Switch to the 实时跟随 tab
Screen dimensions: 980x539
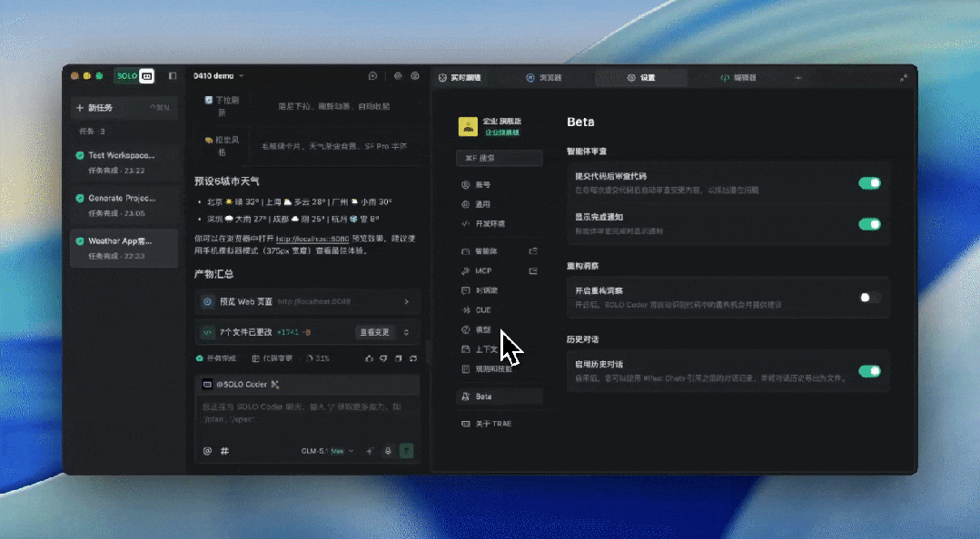click(x=460, y=77)
